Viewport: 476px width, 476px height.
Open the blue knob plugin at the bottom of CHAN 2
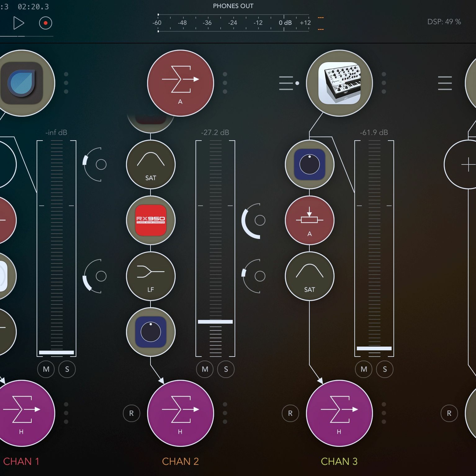(151, 332)
